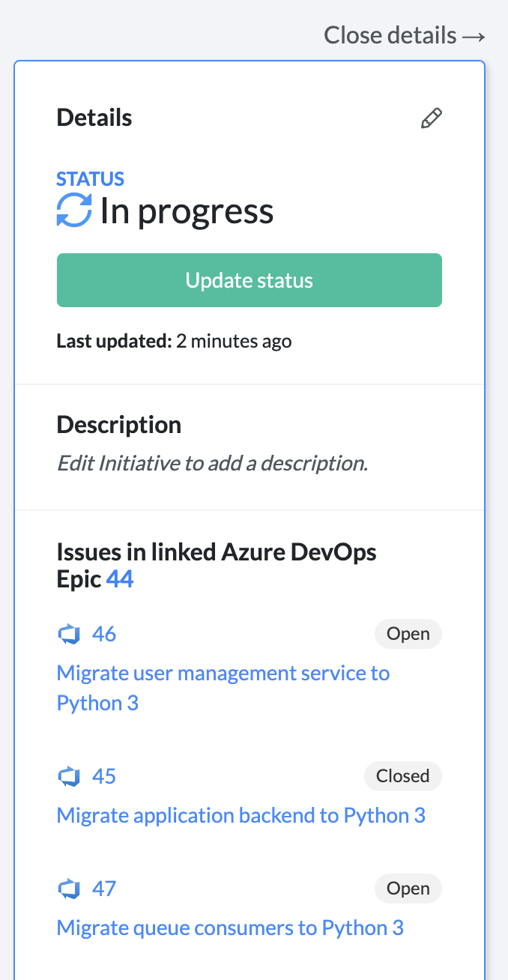The width and height of the screenshot is (508, 980).
Task: Click the Open badge on issue 46
Action: click(408, 634)
